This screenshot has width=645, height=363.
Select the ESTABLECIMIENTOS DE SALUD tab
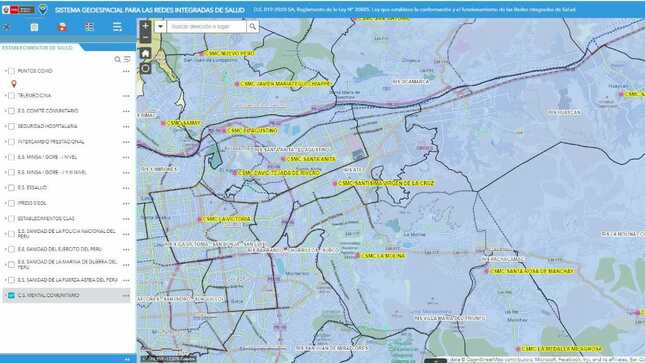click(x=37, y=48)
